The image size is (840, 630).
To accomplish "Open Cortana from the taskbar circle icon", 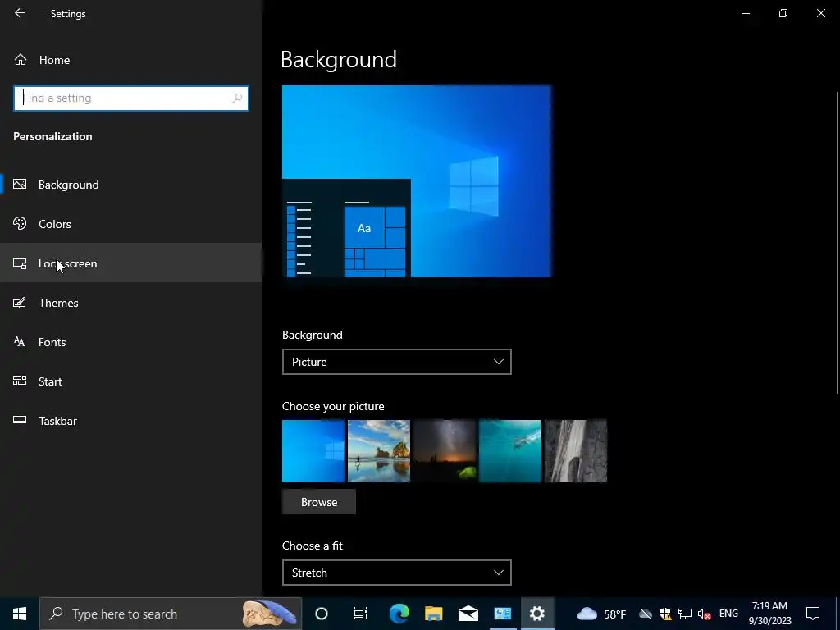I will (x=322, y=614).
